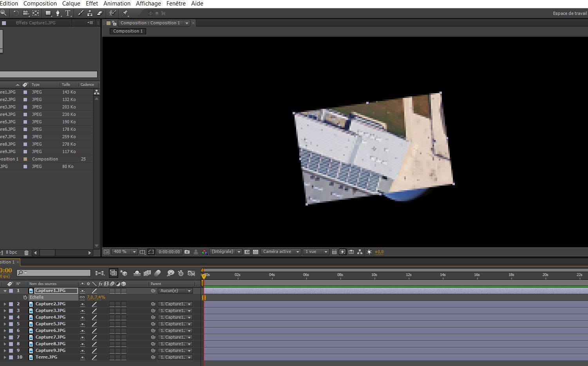Toggle scale constrain proportions link
Image resolution: width=588 pixels, height=366 pixels.
(82, 297)
